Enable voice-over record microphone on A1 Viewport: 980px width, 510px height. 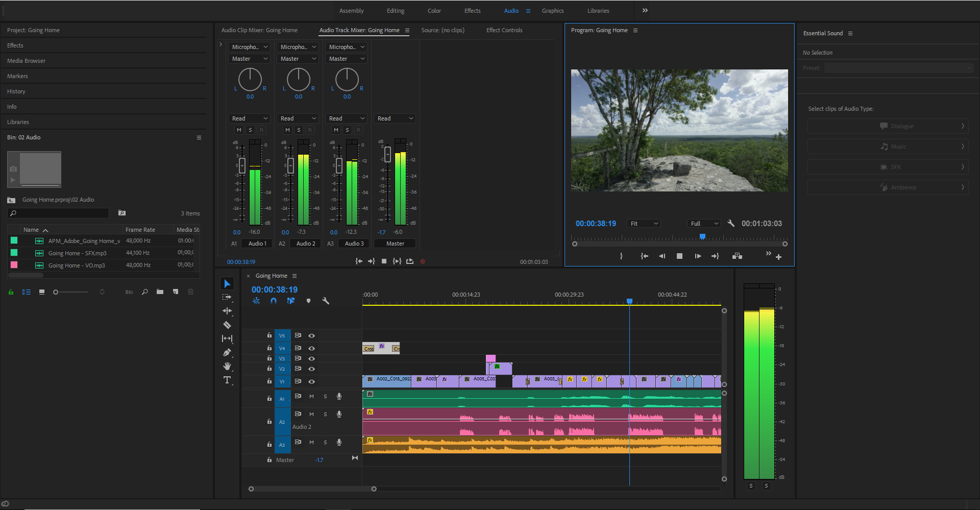point(339,396)
